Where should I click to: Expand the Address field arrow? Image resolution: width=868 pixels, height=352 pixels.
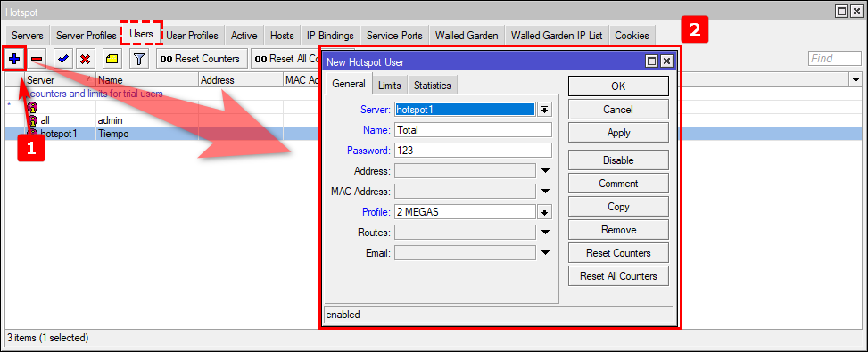(545, 171)
